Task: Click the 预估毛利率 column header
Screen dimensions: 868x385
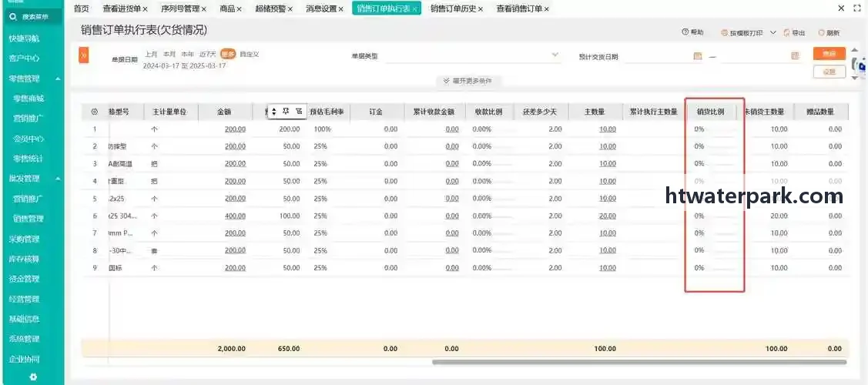Action: (x=327, y=112)
